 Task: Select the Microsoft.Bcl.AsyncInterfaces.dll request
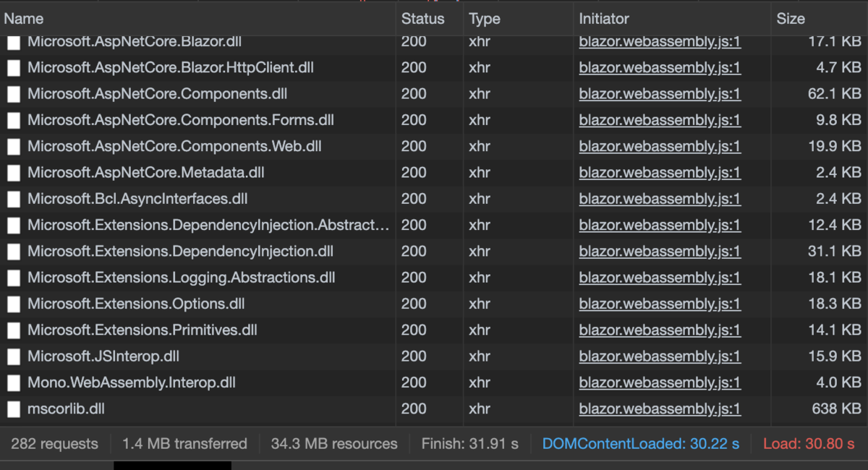point(137,199)
